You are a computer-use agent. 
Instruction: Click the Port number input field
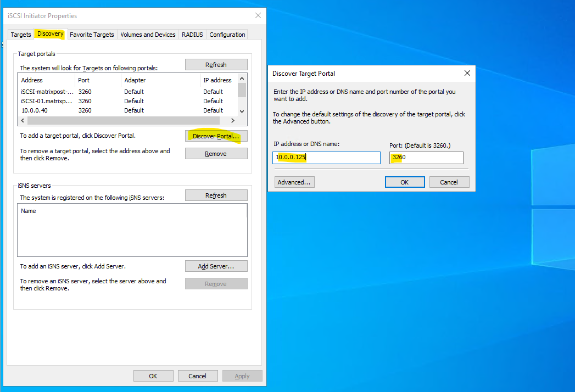pyautogui.click(x=426, y=158)
